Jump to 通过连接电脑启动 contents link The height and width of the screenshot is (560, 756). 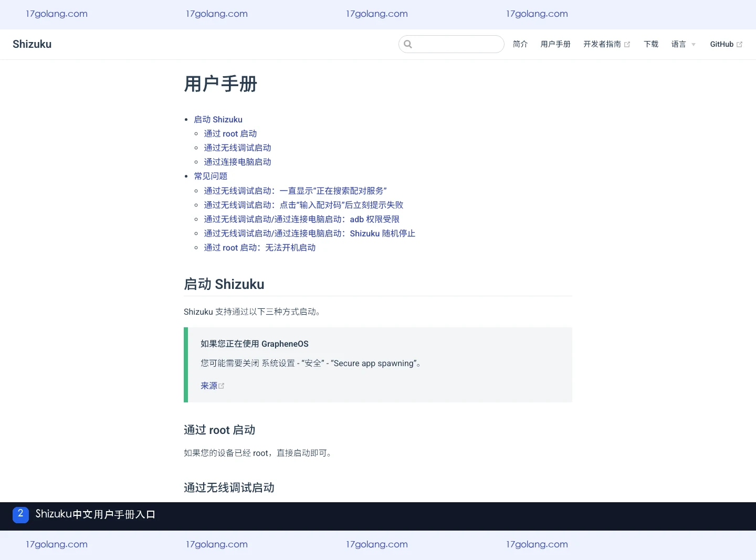[237, 162]
